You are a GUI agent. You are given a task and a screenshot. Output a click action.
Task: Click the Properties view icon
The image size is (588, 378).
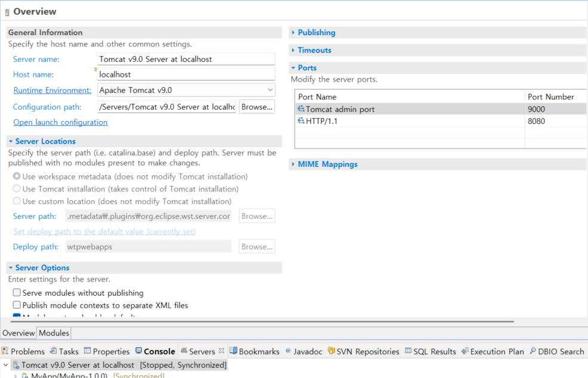click(x=88, y=351)
